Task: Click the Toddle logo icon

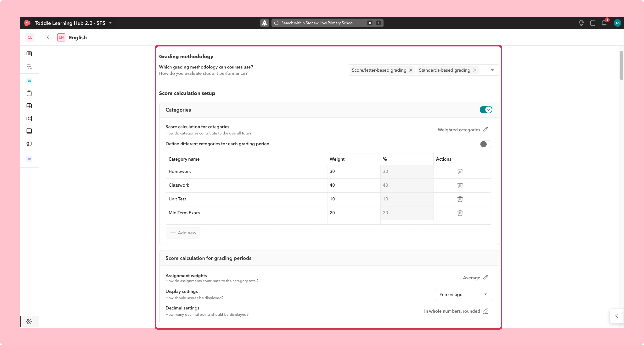Action: pos(27,23)
